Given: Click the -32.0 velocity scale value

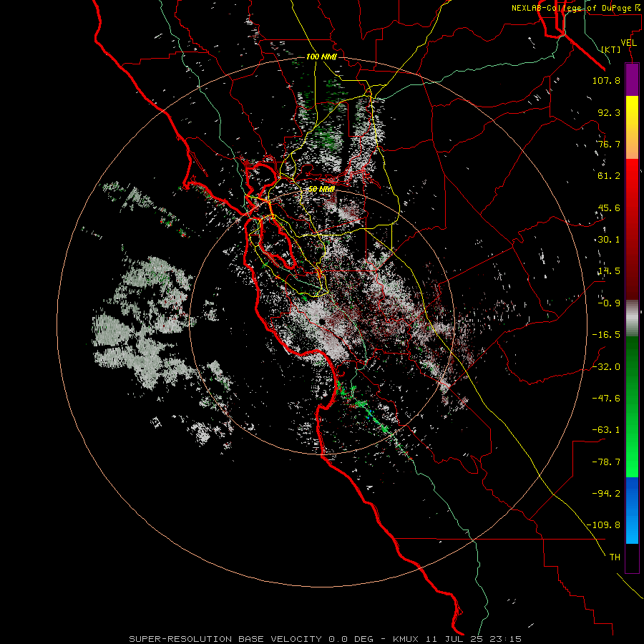Looking at the screenshot, I should point(606,367).
